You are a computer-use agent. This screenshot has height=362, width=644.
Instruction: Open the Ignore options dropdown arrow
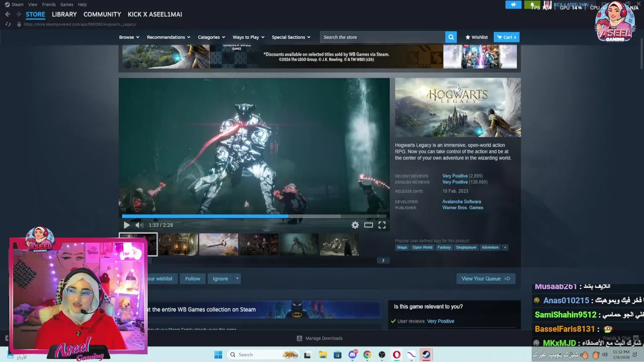coord(237,279)
